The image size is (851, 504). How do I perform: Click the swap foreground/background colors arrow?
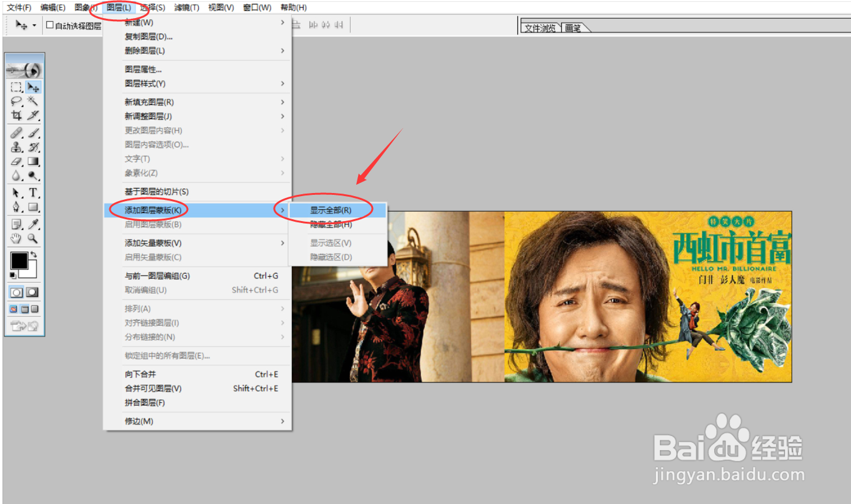click(33, 254)
